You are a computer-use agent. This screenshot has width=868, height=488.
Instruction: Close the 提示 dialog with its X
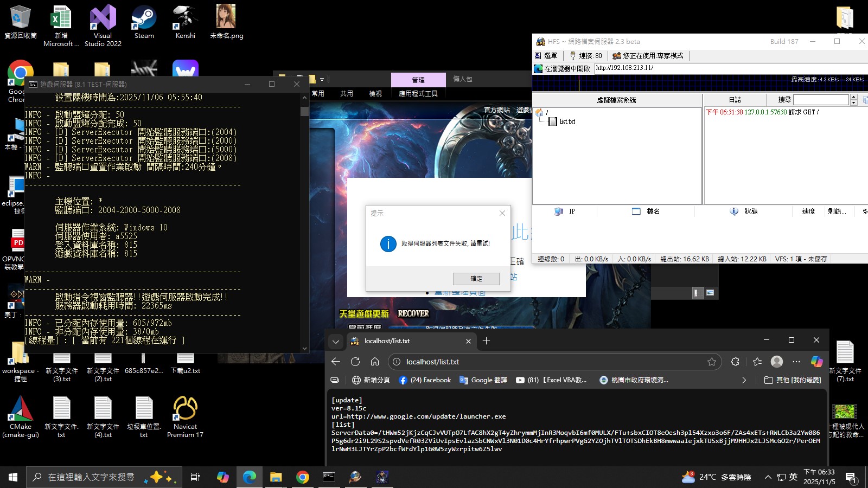(x=502, y=213)
